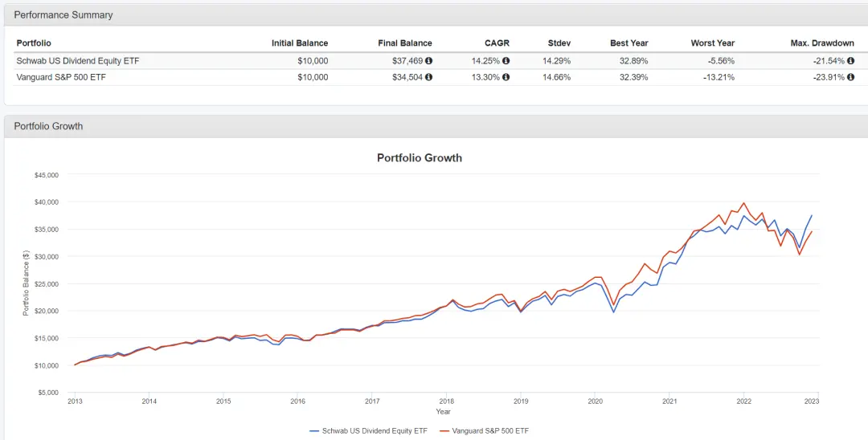Click the 32.39% best year value

click(634, 77)
